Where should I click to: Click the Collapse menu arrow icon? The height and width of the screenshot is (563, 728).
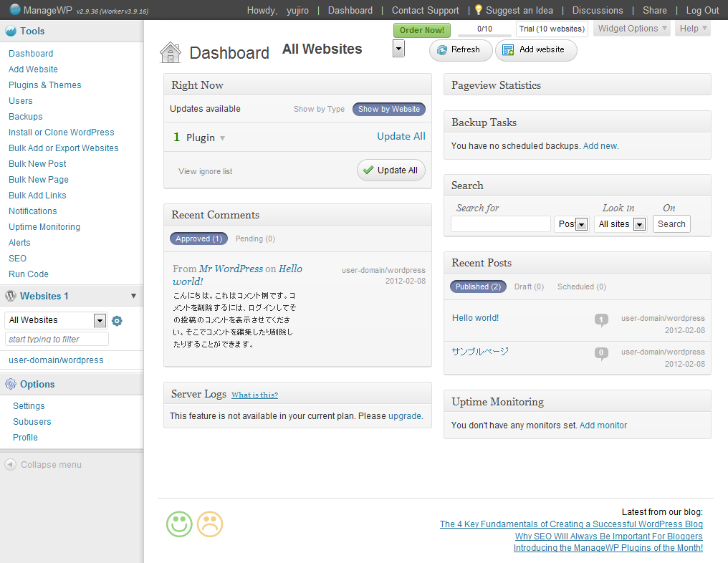coord(10,465)
